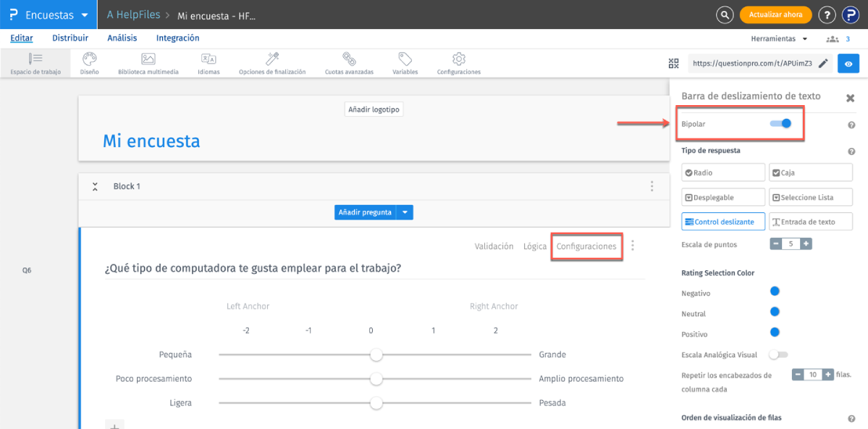The height and width of the screenshot is (429, 868).
Task: Edit the Left Anchor label
Action: (x=248, y=306)
